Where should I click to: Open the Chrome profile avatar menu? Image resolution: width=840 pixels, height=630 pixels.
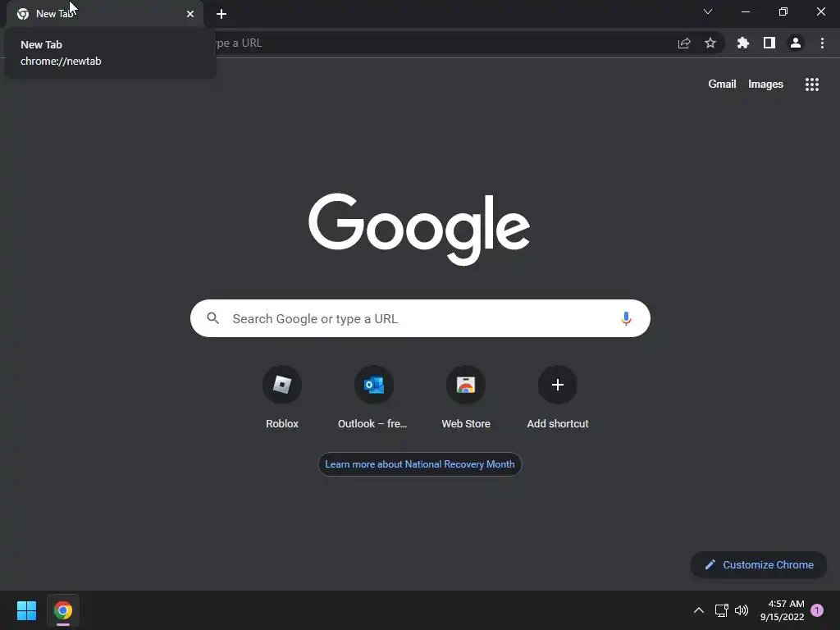[796, 43]
